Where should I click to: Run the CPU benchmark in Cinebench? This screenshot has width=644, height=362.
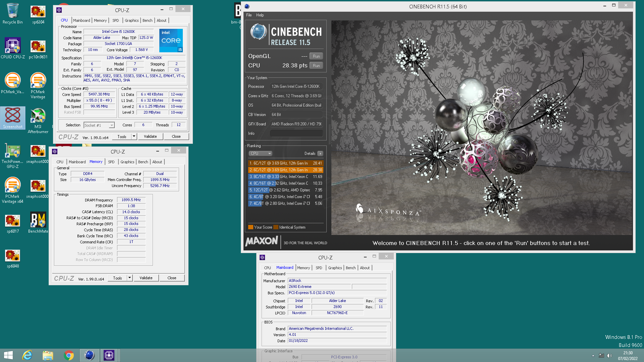pyautogui.click(x=316, y=66)
